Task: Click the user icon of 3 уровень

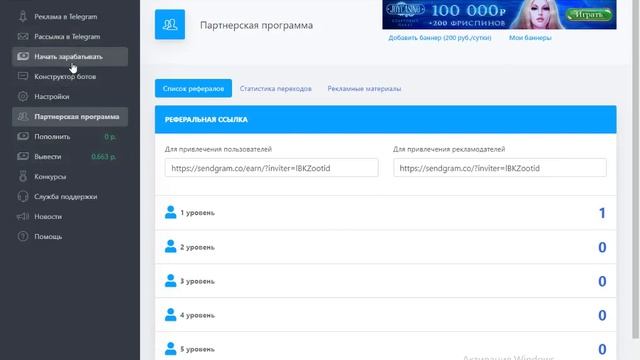Action: (x=170, y=281)
